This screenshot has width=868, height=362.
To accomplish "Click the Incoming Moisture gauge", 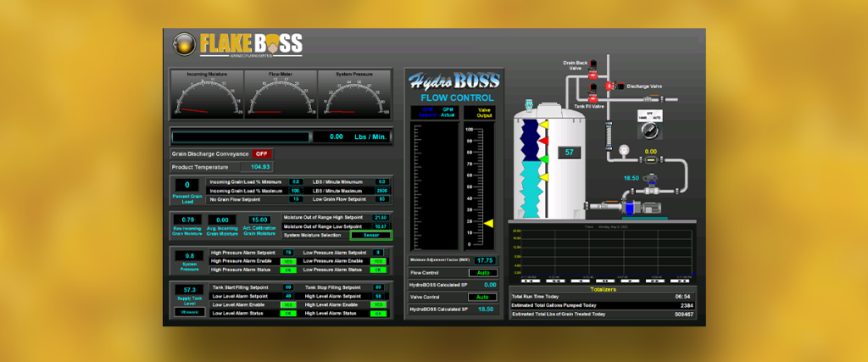I will click(207, 94).
